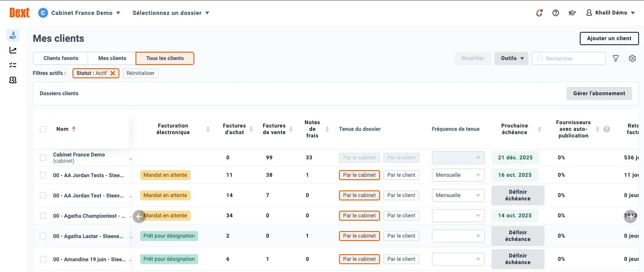The width and height of the screenshot is (644, 272).
Task: Switch to the Clients favoris tab
Action: click(60, 58)
